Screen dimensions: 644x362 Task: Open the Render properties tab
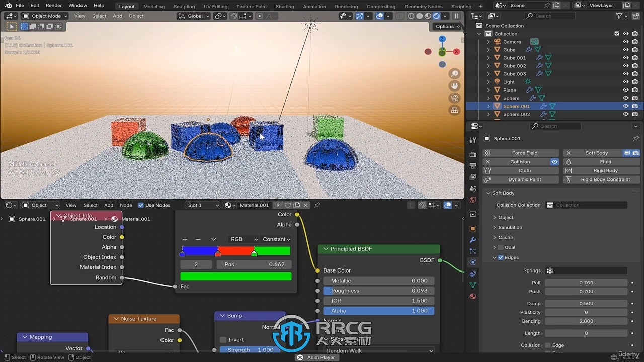click(x=472, y=154)
